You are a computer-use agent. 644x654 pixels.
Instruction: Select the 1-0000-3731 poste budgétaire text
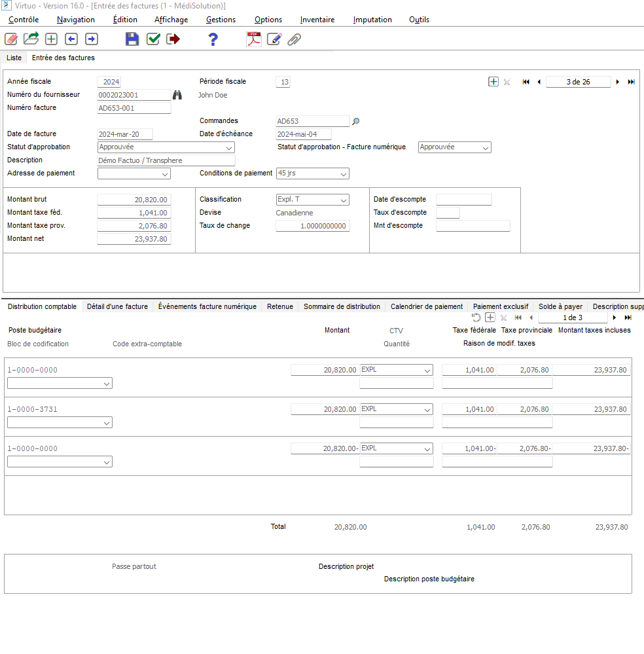coord(33,410)
